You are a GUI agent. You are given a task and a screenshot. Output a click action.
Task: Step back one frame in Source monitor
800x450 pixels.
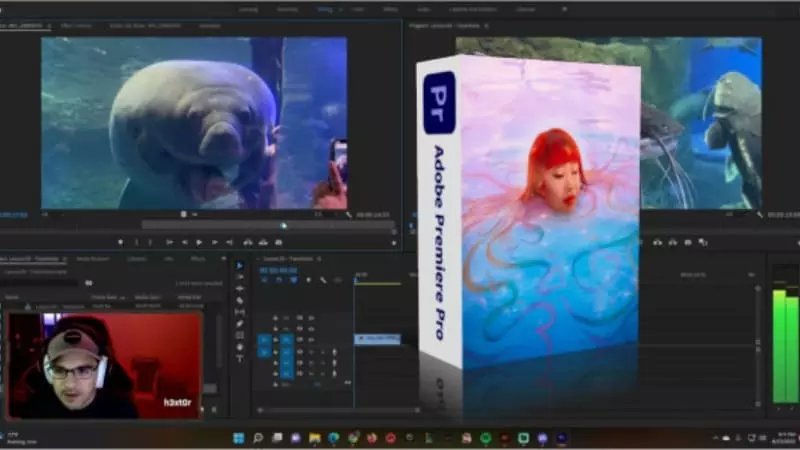(185, 243)
